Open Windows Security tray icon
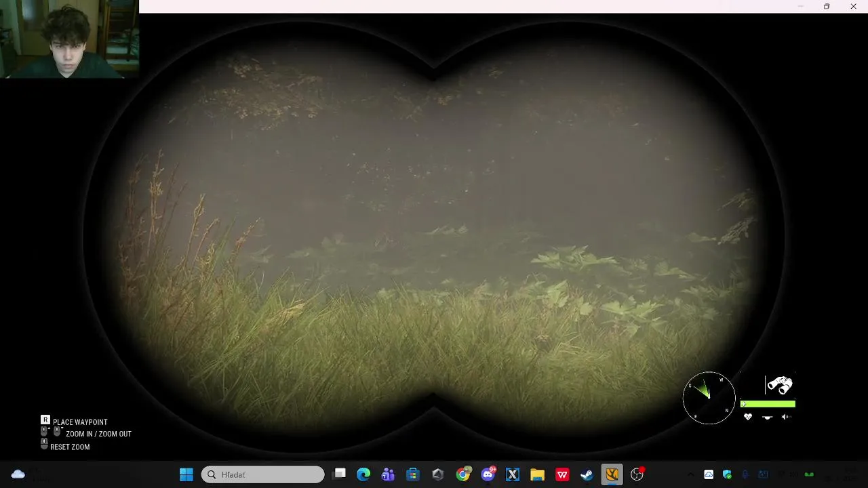 tap(728, 474)
